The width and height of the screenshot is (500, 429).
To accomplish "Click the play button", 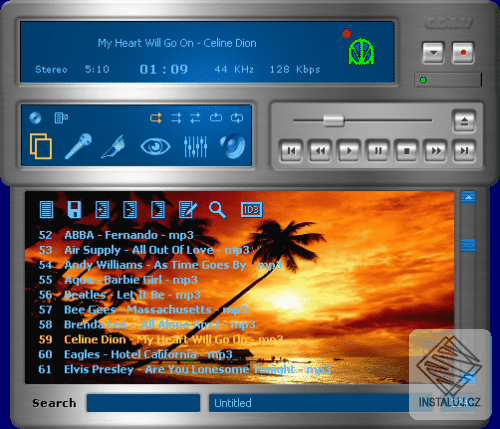I will point(349,151).
